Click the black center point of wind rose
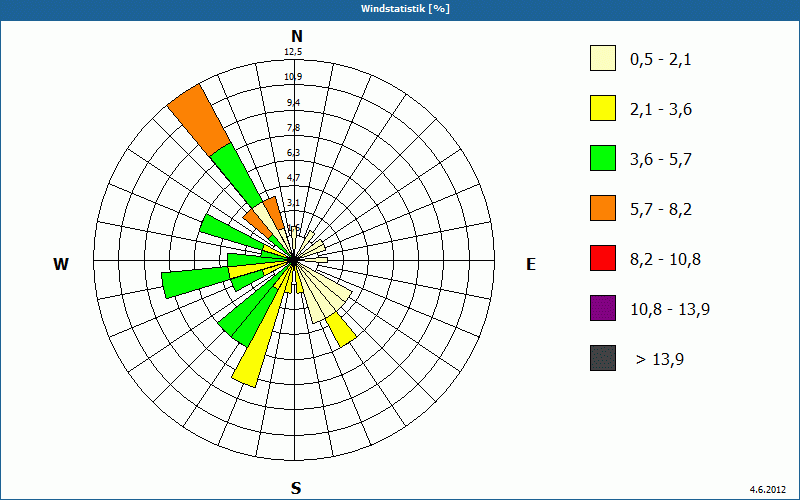800x500 pixels. click(x=293, y=260)
